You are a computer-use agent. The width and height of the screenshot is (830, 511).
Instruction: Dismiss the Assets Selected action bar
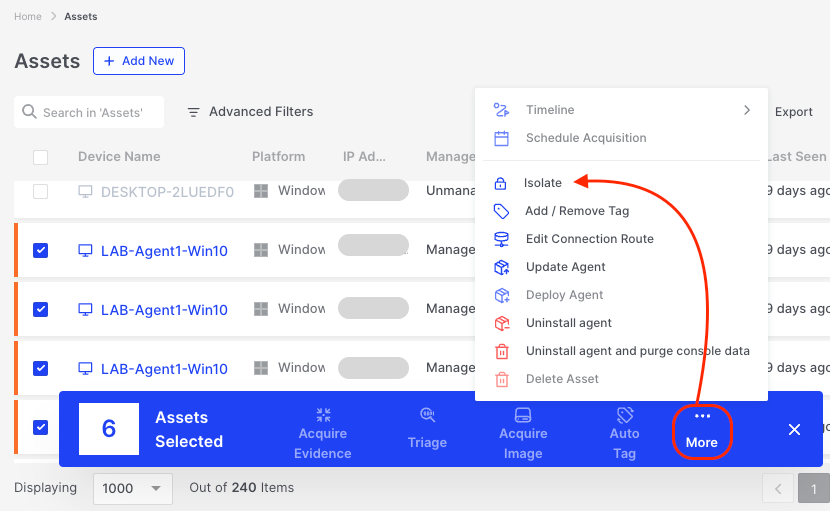coord(794,429)
